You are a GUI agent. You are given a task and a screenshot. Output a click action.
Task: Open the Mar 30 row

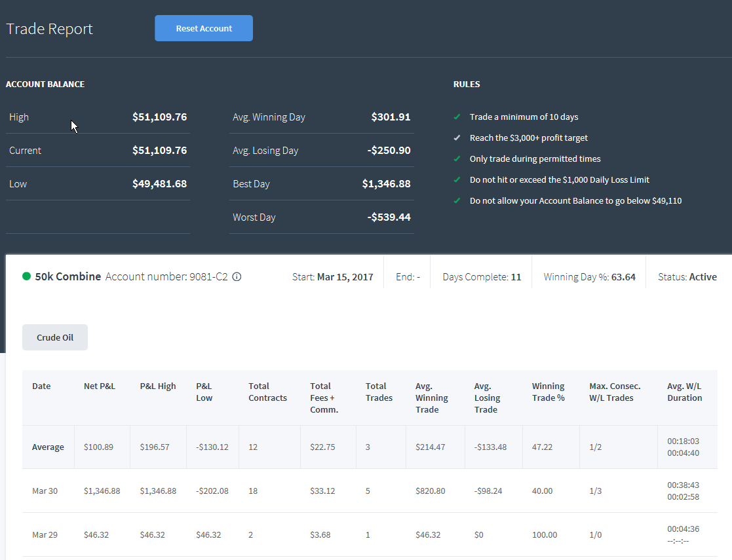[x=370, y=491]
